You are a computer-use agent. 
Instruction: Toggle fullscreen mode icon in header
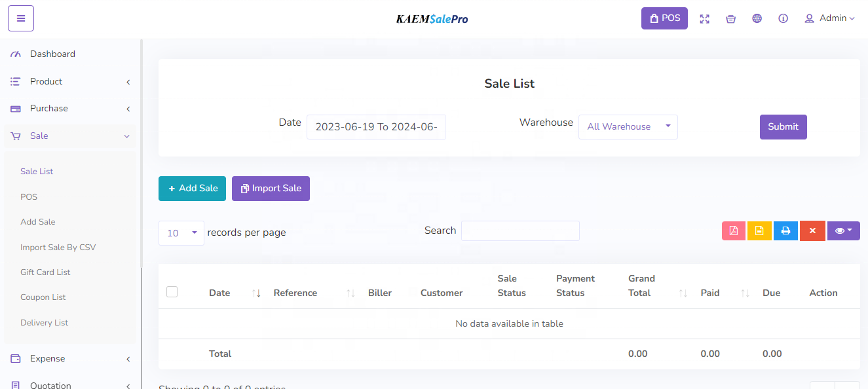[704, 19]
